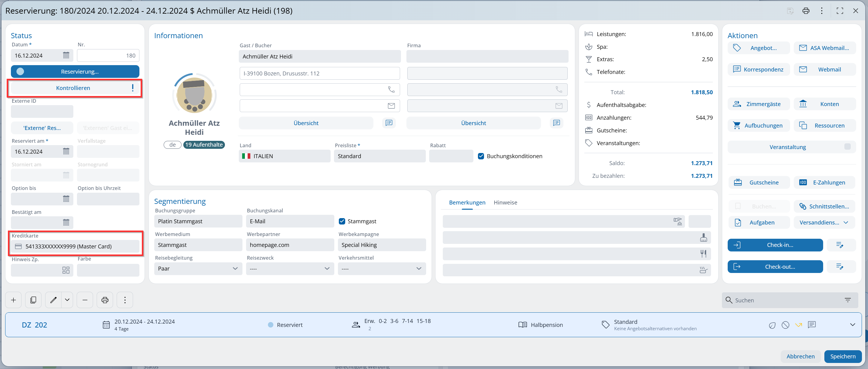Open the Verkehrsmittel dropdown
Viewport: 868px width, 369px height.
point(382,269)
